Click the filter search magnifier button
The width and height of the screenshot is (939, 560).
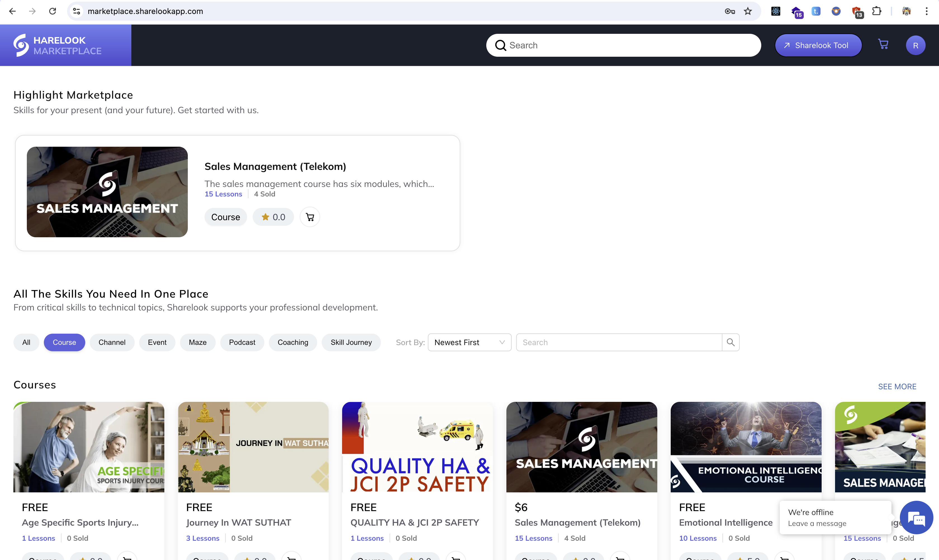pos(730,342)
